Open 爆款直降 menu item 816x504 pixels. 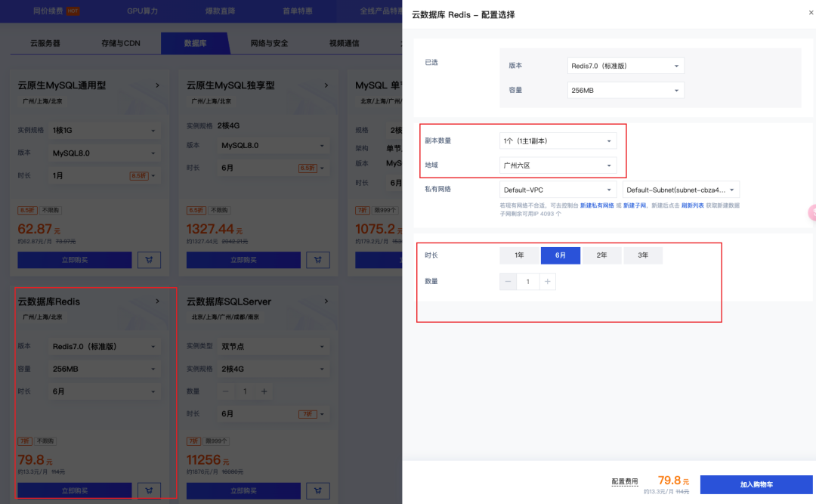[x=220, y=11]
